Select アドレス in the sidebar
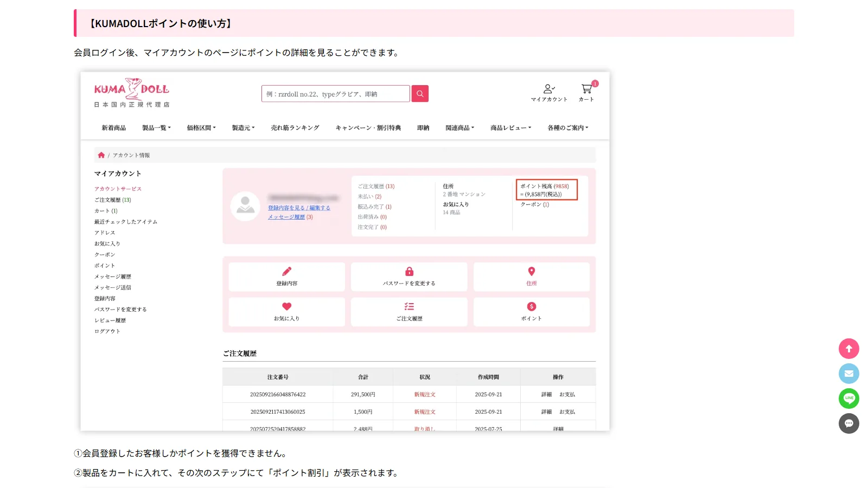Viewport: 868px width, 488px height. click(105, 233)
